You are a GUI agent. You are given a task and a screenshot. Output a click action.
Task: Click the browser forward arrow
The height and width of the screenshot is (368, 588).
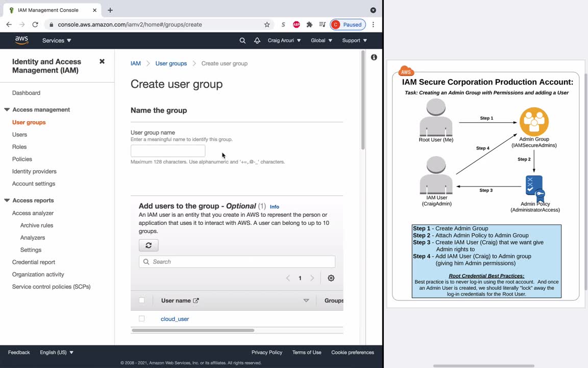[22, 25]
